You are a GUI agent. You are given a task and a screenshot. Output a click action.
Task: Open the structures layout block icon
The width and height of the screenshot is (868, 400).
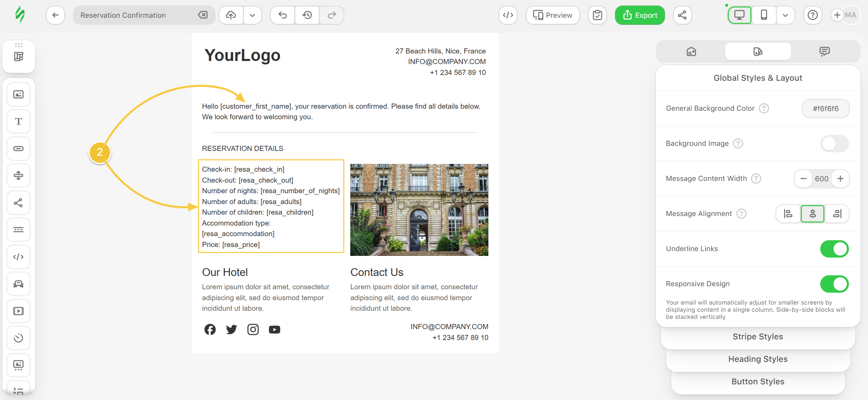19,56
